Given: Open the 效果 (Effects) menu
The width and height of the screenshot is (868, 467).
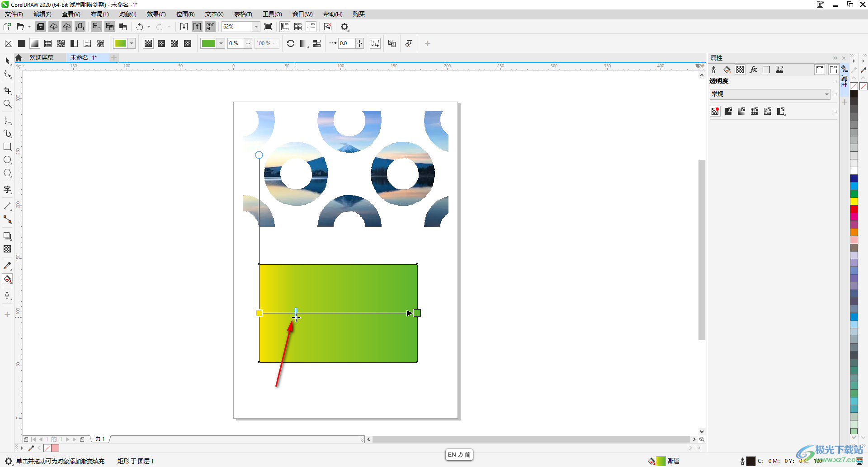Looking at the screenshot, I should (156, 14).
